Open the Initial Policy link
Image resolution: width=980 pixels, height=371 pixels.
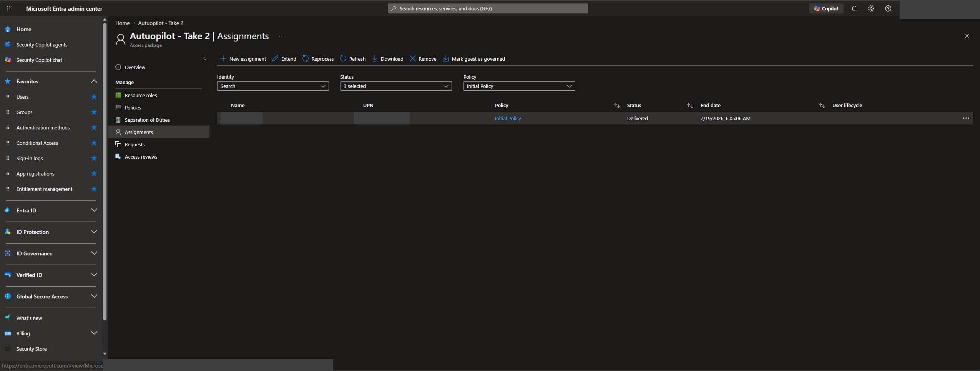[x=508, y=118]
